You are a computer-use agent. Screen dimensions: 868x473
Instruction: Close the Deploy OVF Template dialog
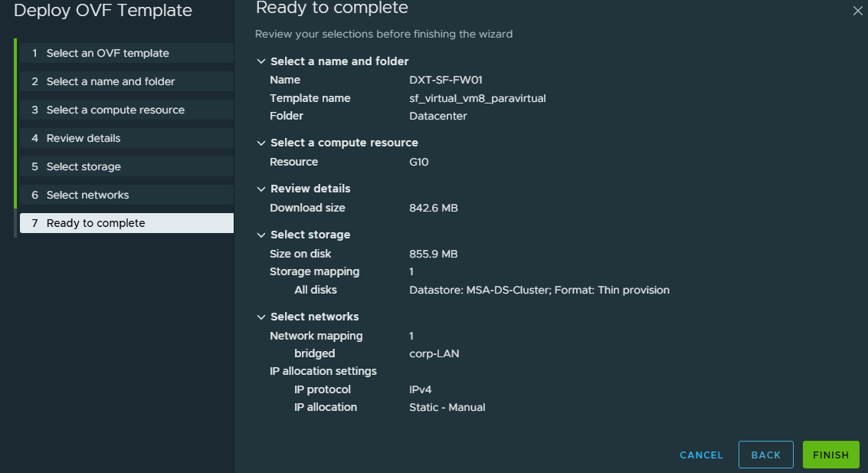click(857, 11)
